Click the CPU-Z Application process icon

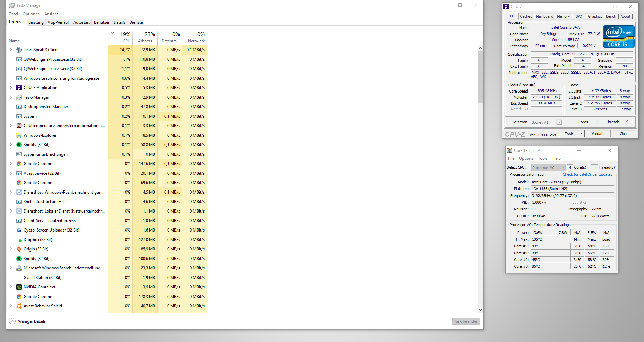coord(19,88)
